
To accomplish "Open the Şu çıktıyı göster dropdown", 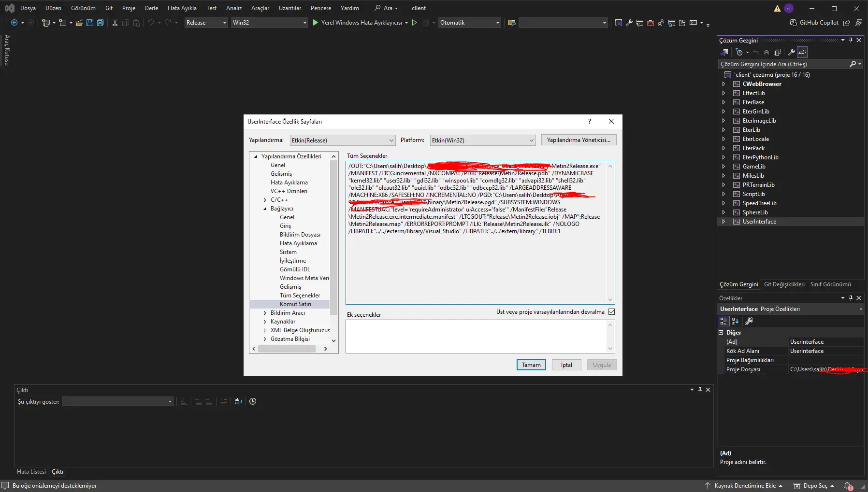I will [x=117, y=401].
